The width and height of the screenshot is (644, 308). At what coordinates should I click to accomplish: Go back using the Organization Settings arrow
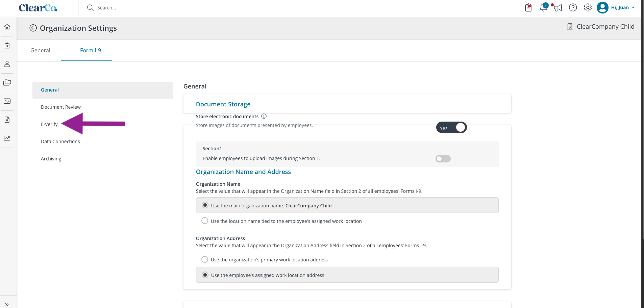coord(33,28)
